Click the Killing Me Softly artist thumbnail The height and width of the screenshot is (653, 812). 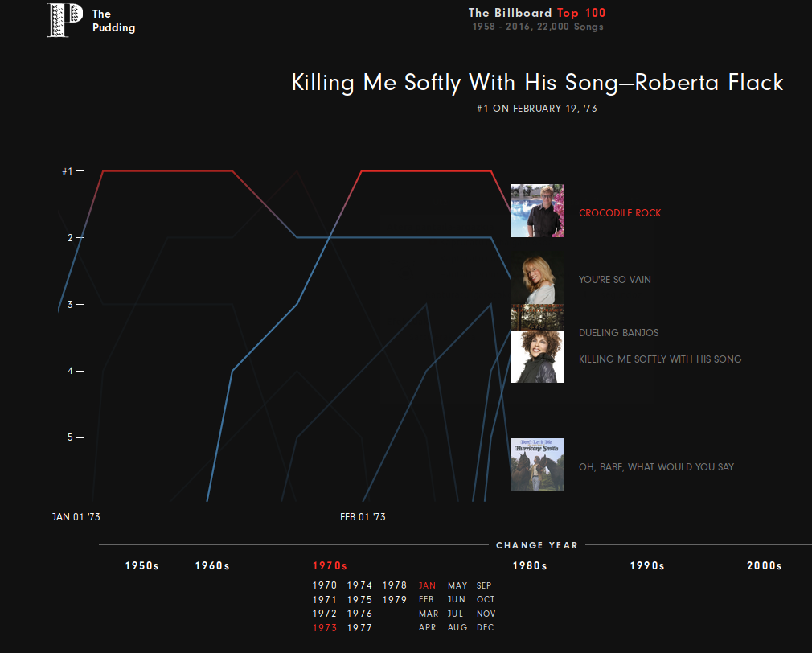[537, 357]
